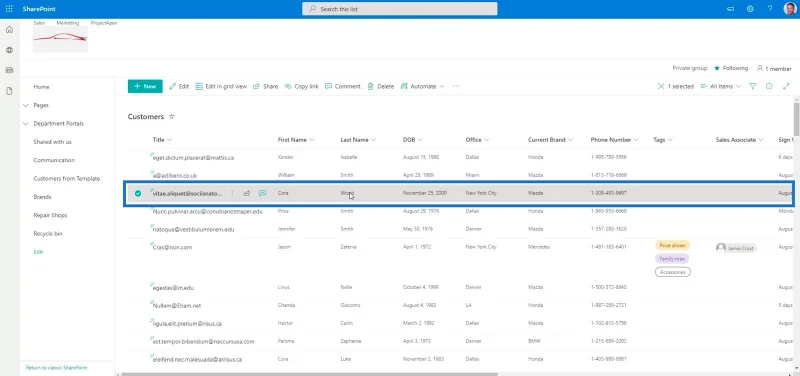Open Communication in the left navigation
800x376 pixels.
54,160
